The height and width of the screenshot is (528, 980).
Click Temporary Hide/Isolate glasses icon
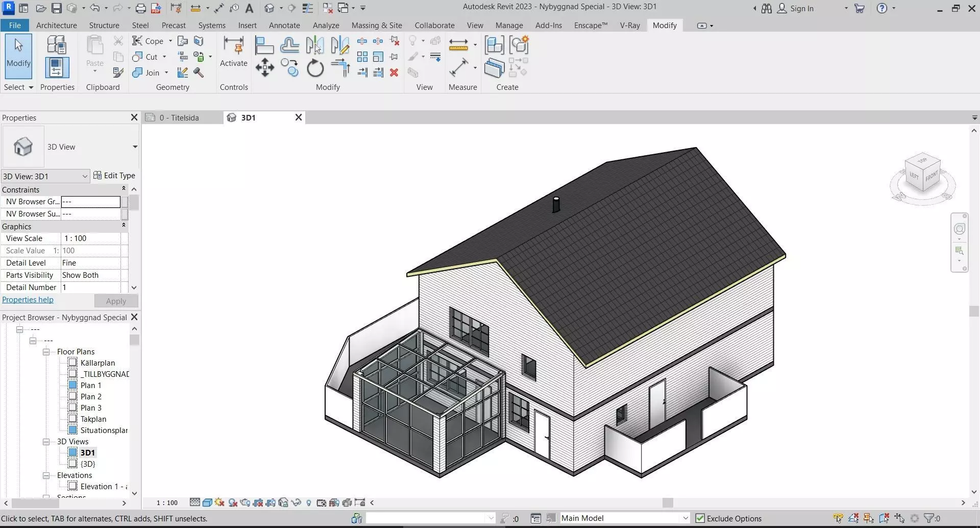[296, 502]
